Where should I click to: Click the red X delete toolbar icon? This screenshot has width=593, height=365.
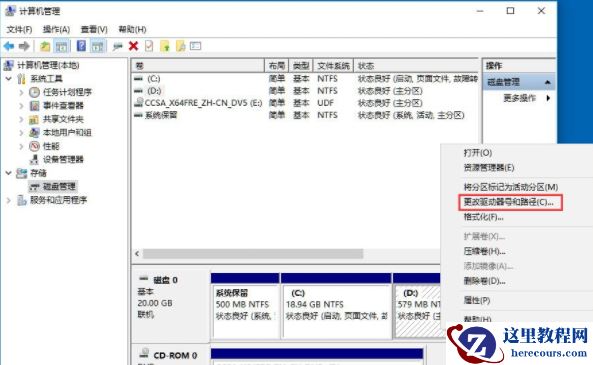(133, 46)
